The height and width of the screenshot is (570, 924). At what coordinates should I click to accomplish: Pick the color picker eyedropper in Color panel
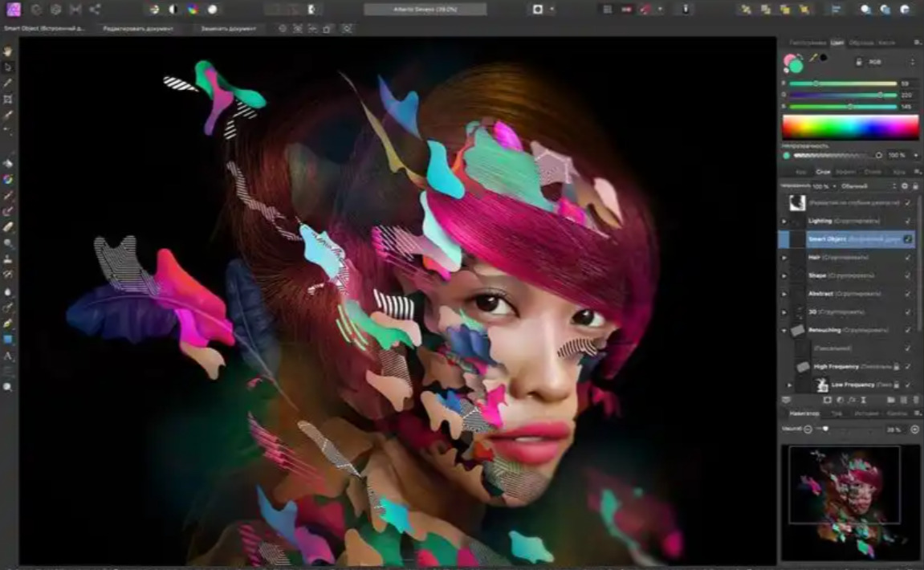click(x=812, y=59)
